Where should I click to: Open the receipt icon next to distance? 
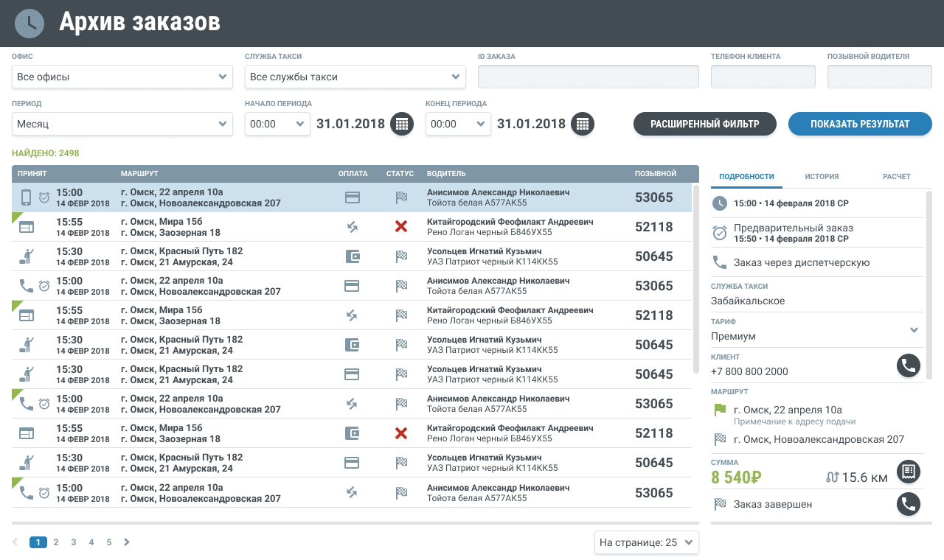click(x=909, y=472)
